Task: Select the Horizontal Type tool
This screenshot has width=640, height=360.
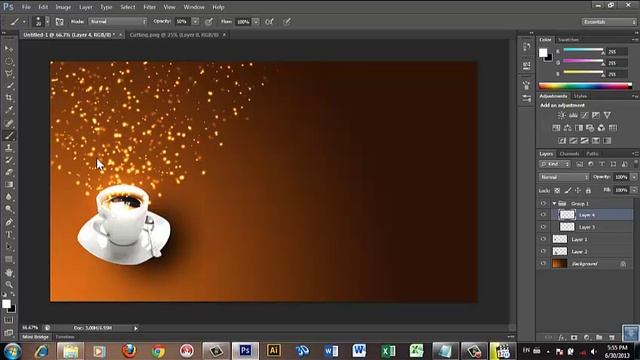Action: (9, 235)
